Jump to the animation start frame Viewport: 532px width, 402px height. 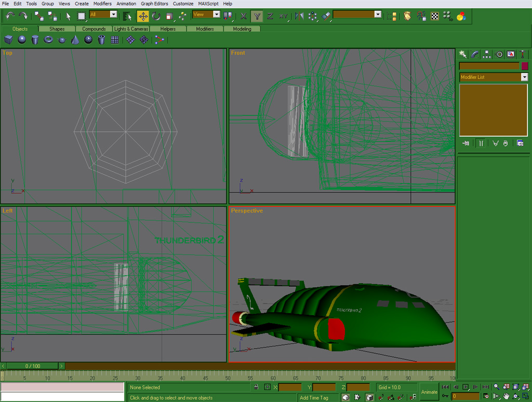(x=445, y=387)
